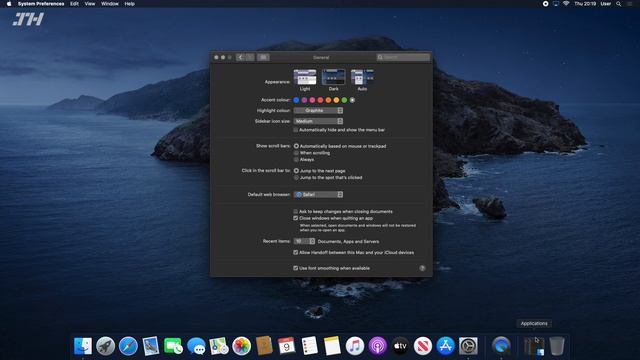Viewport: 640px width, 360px height.
Task: Toggle Ask to keep changes when closing documents
Action: pyautogui.click(x=296, y=211)
